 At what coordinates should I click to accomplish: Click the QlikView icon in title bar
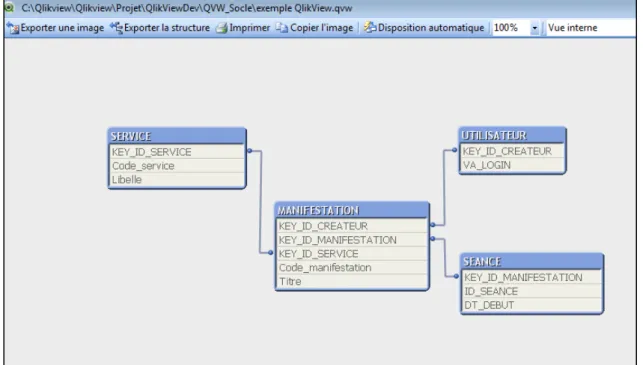(9, 7)
